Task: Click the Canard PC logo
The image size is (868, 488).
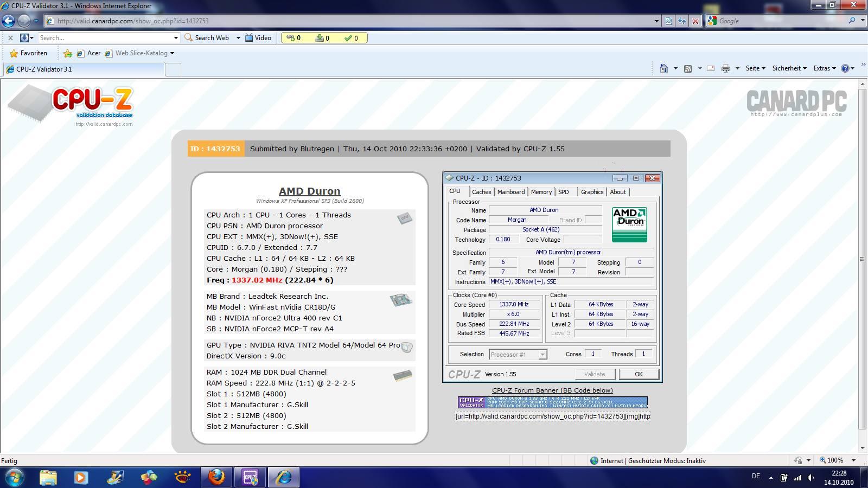Action: 796,103
